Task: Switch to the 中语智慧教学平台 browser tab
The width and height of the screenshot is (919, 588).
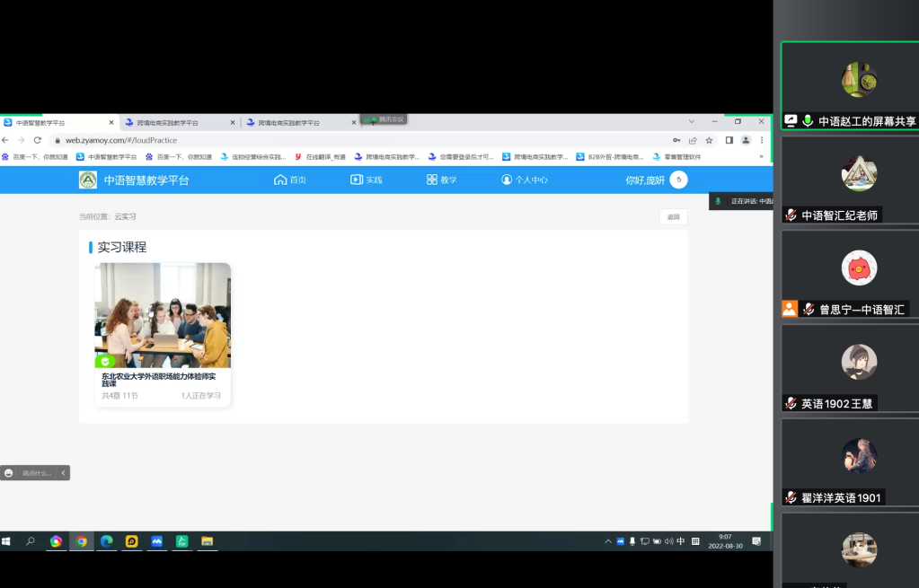Action: pyautogui.click(x=57, y=123)
